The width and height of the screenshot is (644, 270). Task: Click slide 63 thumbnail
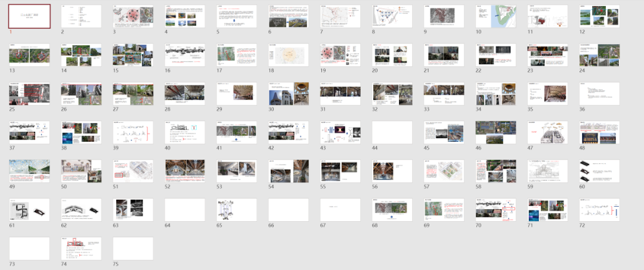click(133, 210)
